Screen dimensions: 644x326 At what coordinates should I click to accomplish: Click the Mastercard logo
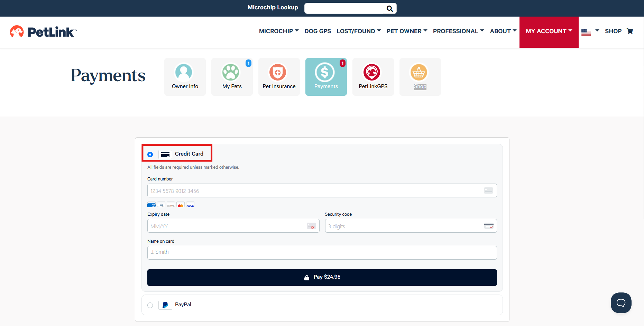pos(181,205)
